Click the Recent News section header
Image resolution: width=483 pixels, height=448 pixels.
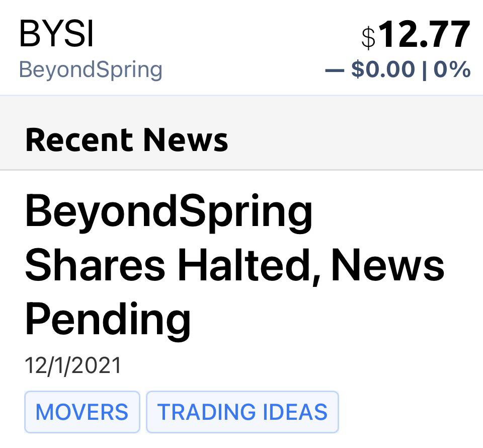(x=126, y=139)
